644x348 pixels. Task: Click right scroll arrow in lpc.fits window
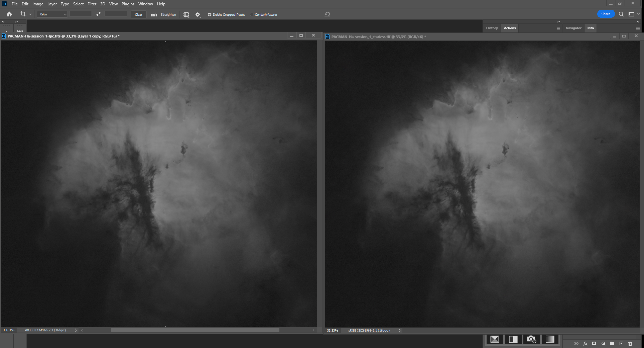tap(313, 330)
